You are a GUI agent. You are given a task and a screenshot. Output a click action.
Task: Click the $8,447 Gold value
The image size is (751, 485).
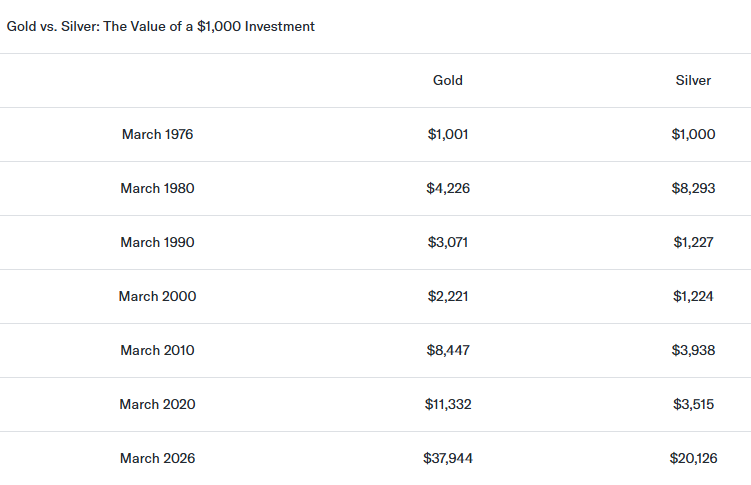[448, 350]
